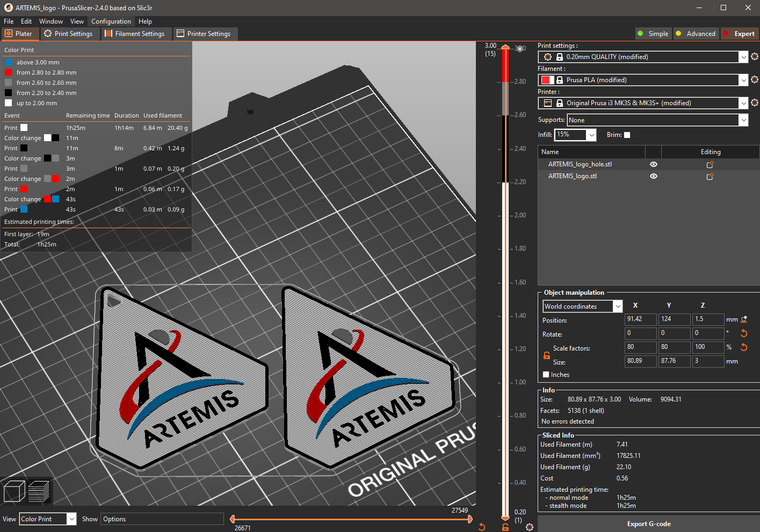This screenshot has width=760, height=532.
Task: Select Advanced mode
Action: [x=696, y=34]
